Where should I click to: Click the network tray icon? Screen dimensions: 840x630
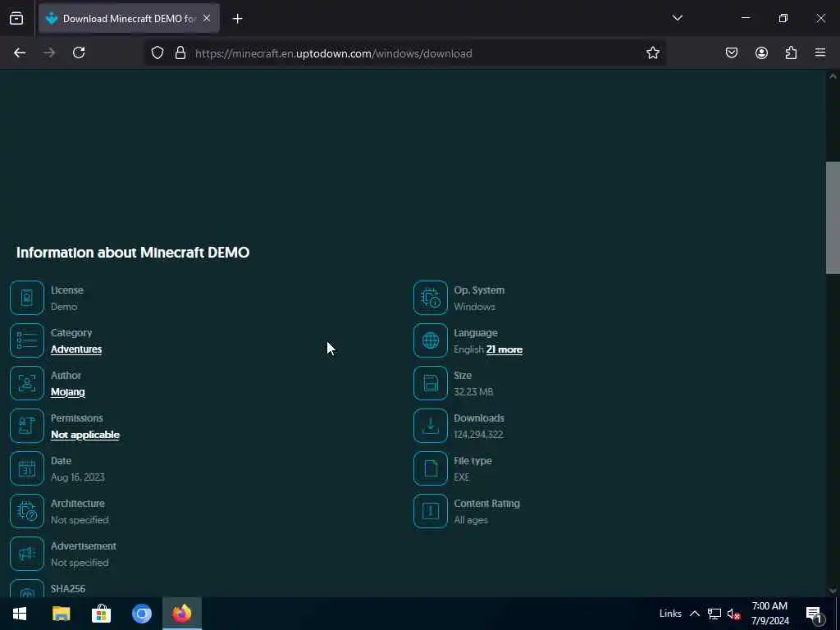point(714,614)
